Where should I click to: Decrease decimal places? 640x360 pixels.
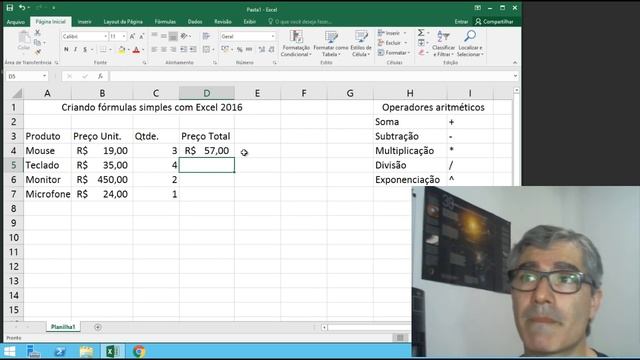point(271,49)
